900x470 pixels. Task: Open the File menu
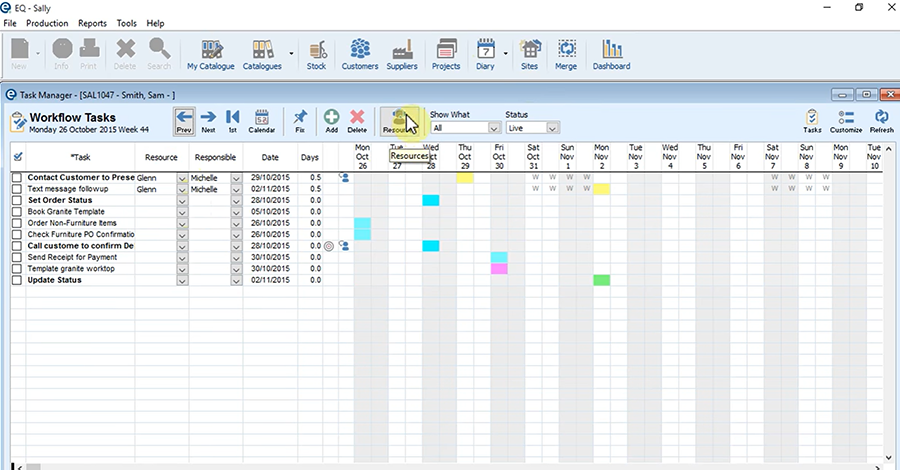point(10,24)
